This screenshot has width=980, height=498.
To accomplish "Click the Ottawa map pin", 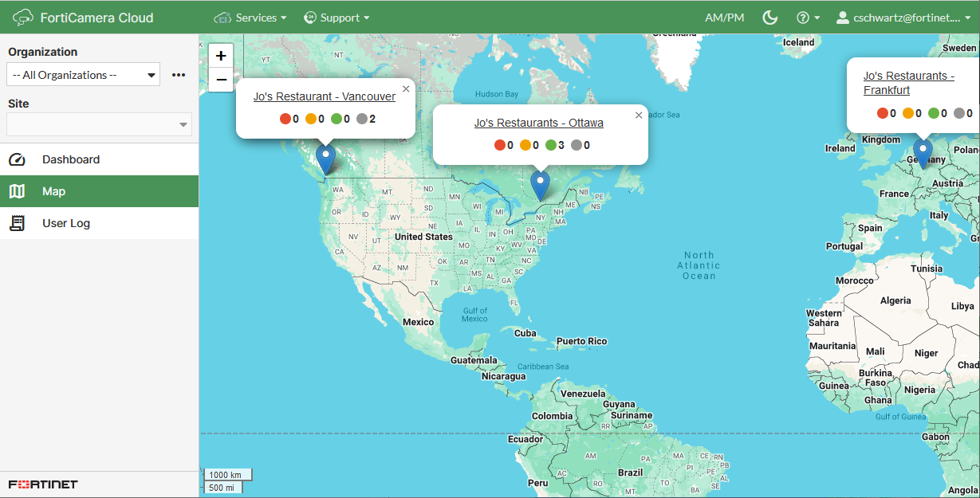I will click(x=541, y=185).
